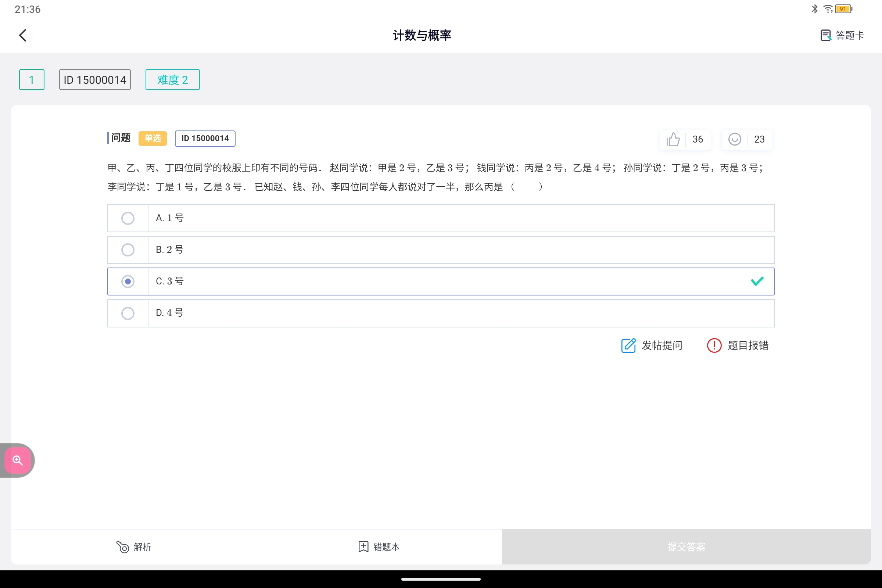Click the thumbs-up like icon

(673, 139)
